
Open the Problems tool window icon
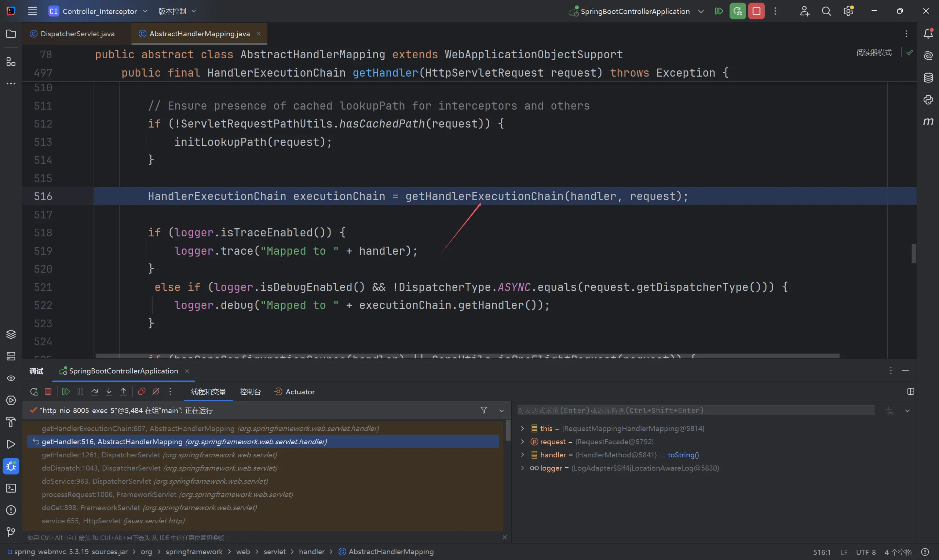[x=11, y=510]
